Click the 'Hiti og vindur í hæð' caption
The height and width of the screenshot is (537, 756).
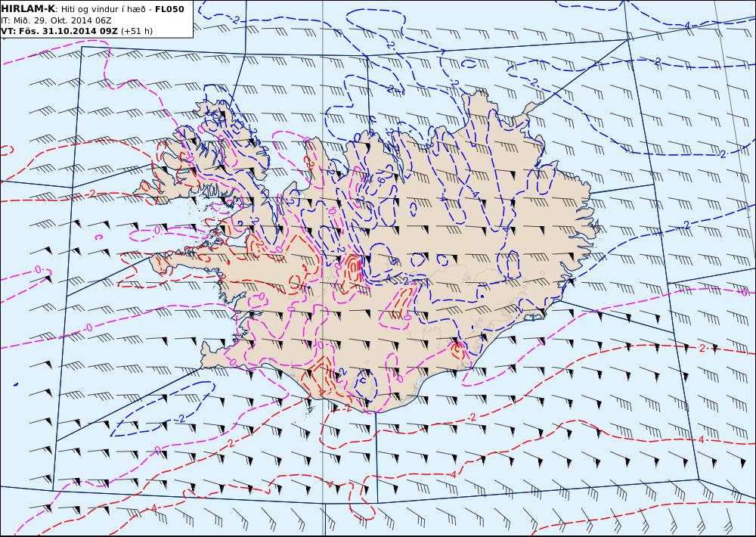coord(103,10)
